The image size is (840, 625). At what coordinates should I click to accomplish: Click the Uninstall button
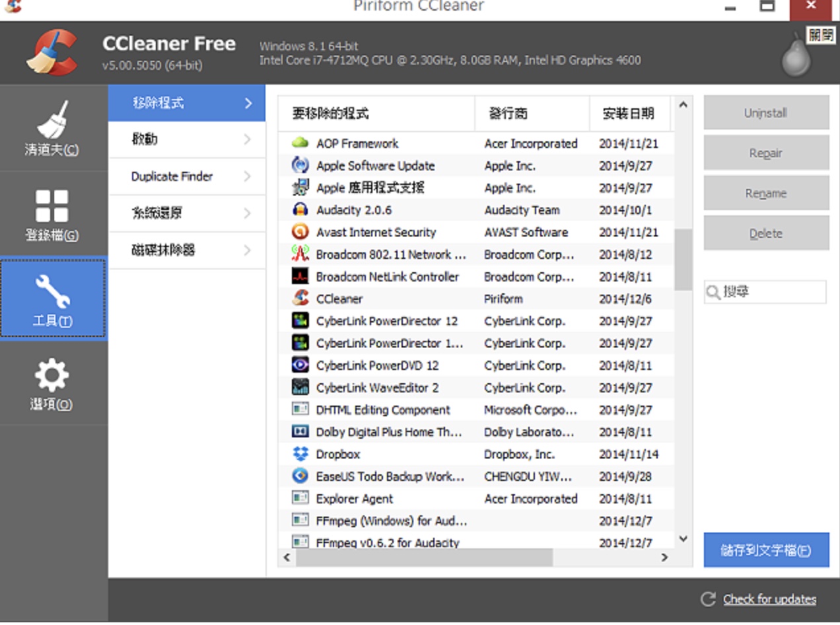point(766,113)
